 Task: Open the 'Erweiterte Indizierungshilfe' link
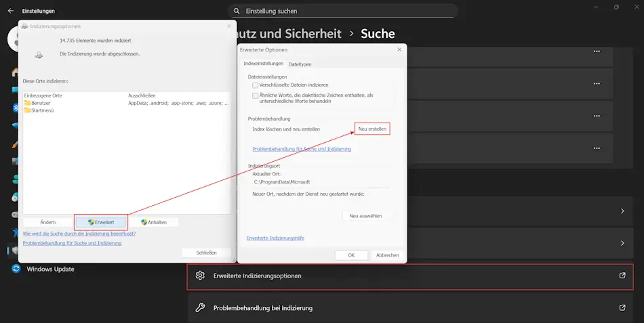click(275, 238)
